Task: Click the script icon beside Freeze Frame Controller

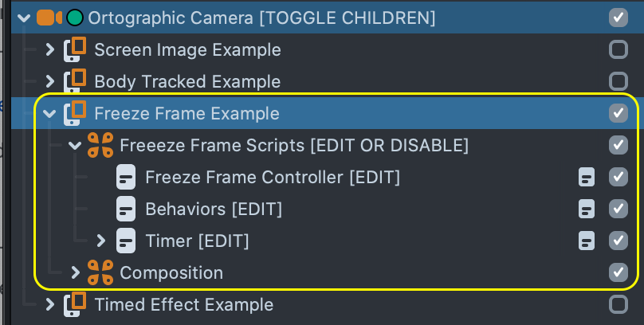Action: pyautogui.click(x=126, y=177)
